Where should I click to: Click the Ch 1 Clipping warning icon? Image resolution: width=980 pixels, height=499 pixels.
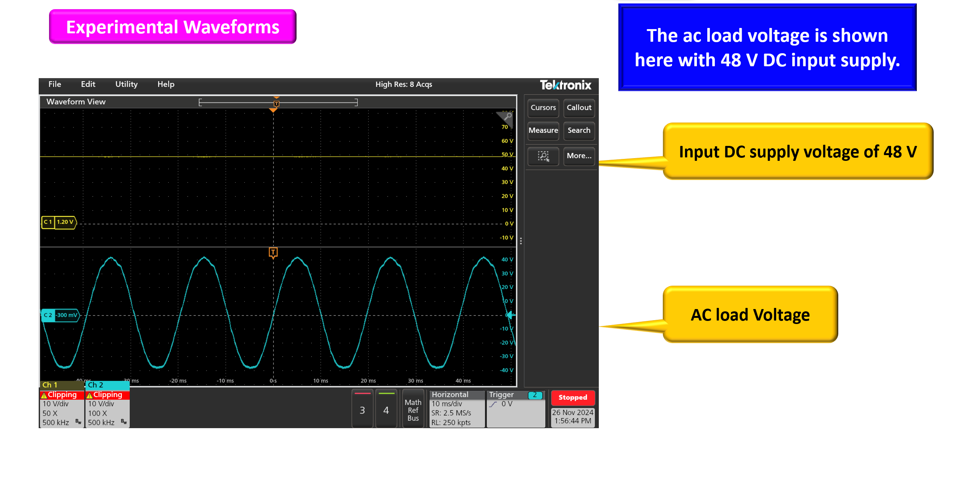44,395
